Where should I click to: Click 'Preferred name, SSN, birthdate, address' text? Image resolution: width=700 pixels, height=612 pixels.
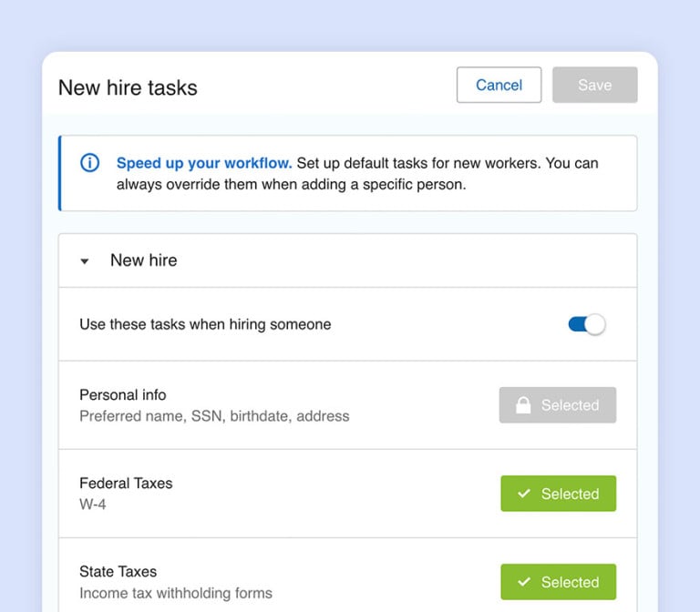[x=214, y=416]
